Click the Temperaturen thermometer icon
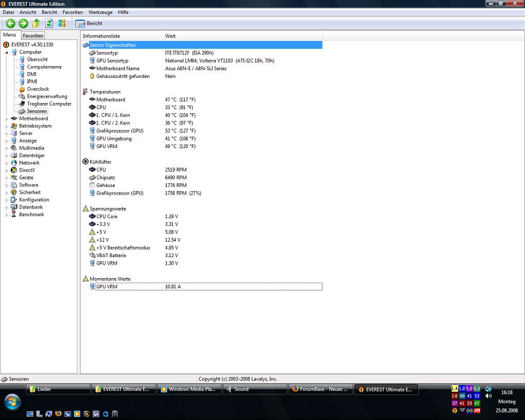The image size is (525, 420). (86, 92)
